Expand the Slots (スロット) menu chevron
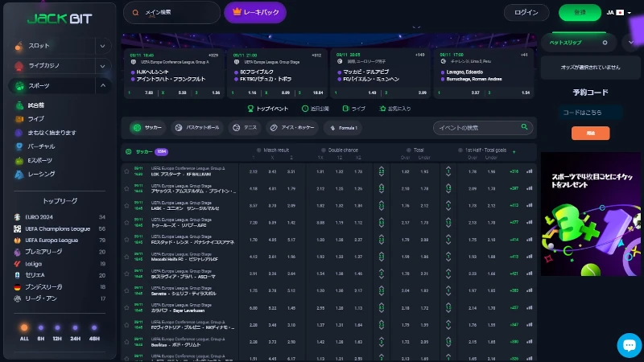Screen dimensions: 644x362 coord(102,46)
